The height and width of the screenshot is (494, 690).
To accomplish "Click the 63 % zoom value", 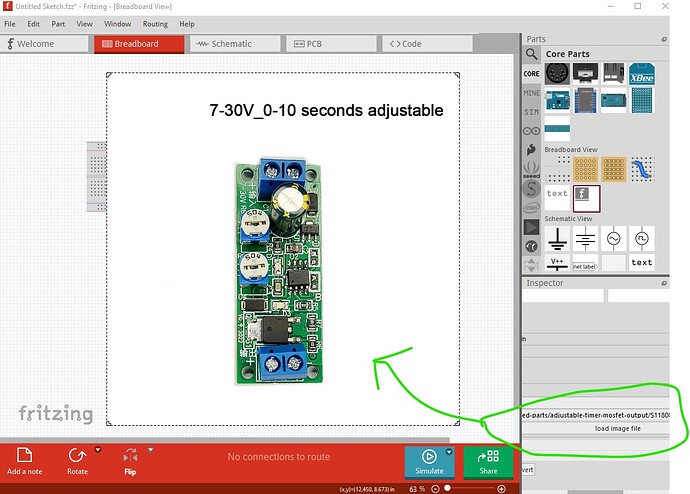I will [x=417, y=489].
